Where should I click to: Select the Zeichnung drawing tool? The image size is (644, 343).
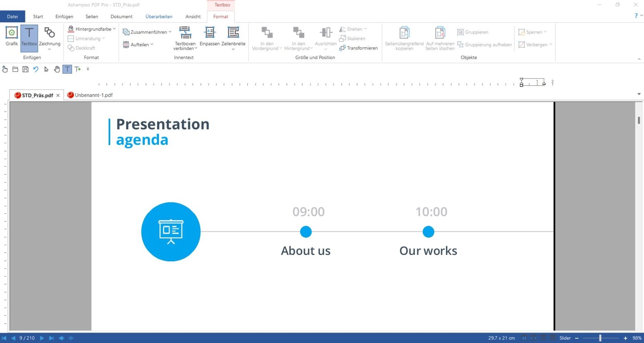click(x=50, y=38)
